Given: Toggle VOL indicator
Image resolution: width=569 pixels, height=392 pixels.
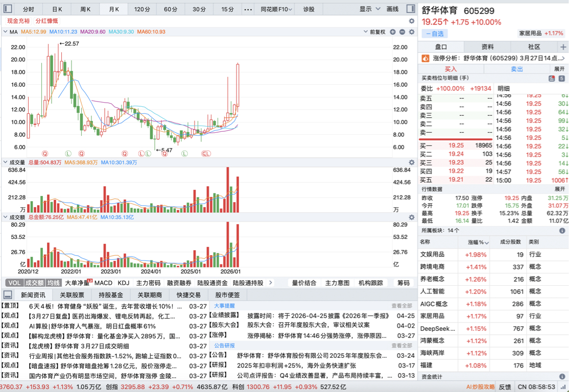Looking at the screenshot, I should click(14, 283).
